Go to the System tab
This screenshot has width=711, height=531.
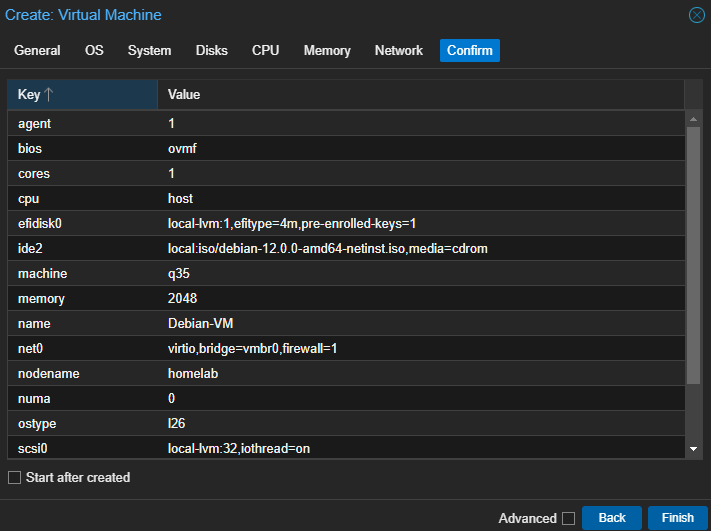[x=150, y=50]
